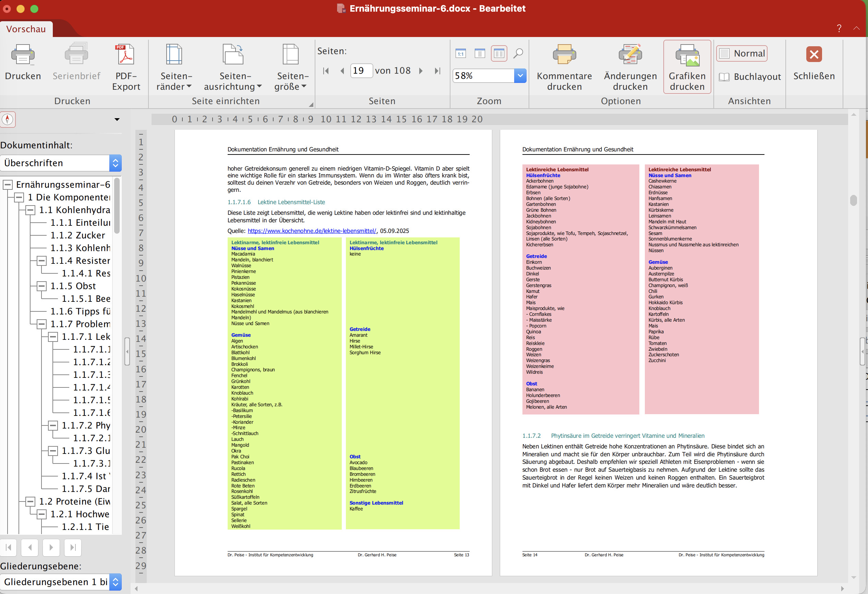Go to the first page
868x594 pixels.
326,71
